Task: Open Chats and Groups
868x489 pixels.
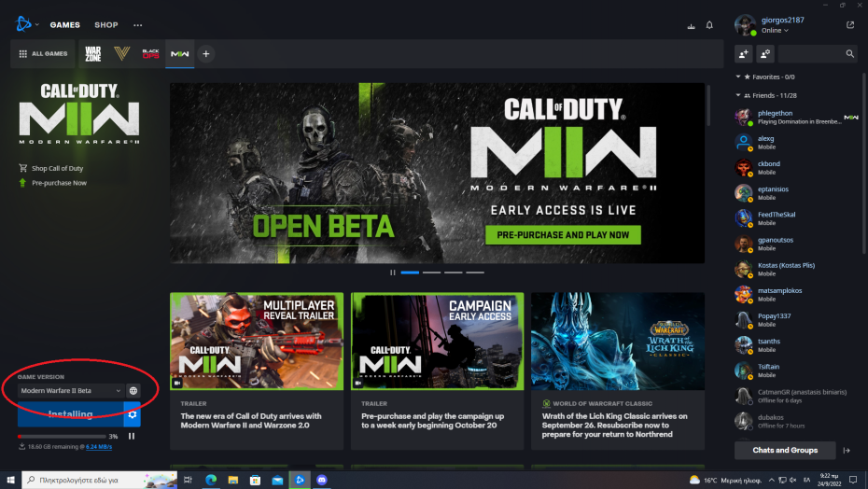Action: pos(785,450)
